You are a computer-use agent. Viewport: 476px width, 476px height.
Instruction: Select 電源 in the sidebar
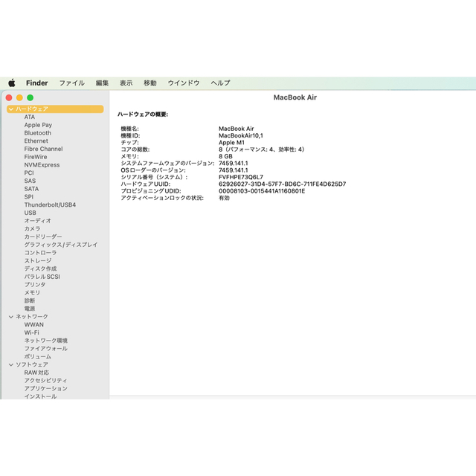[30, 309]
